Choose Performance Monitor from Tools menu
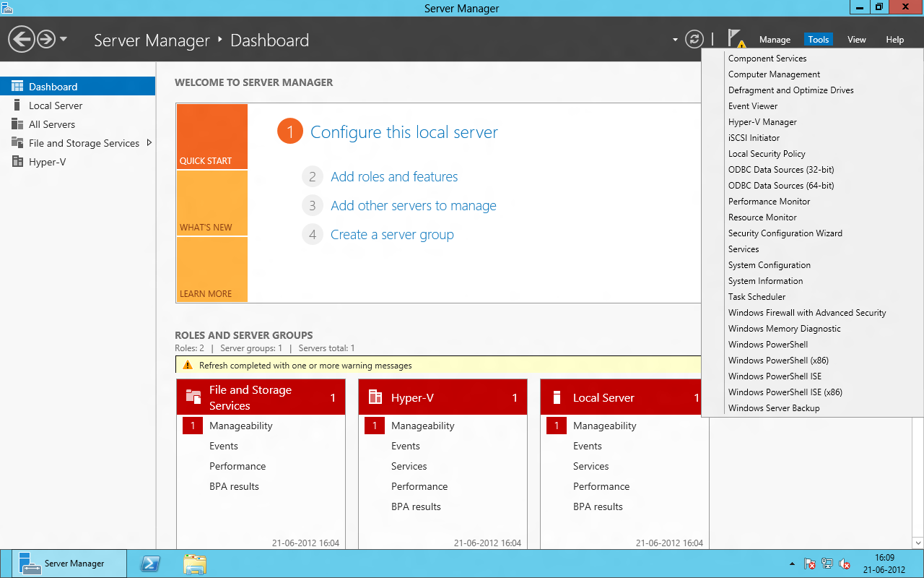 [769, 202]
